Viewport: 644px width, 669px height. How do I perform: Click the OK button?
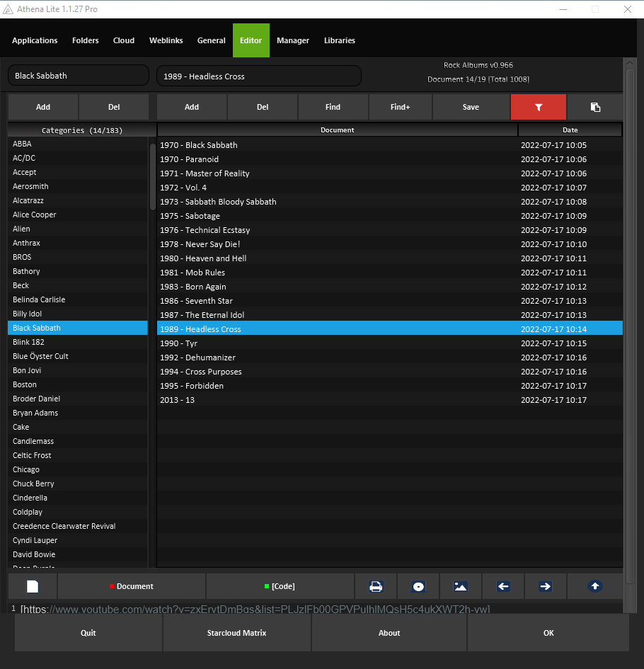[x=548, y=633]
